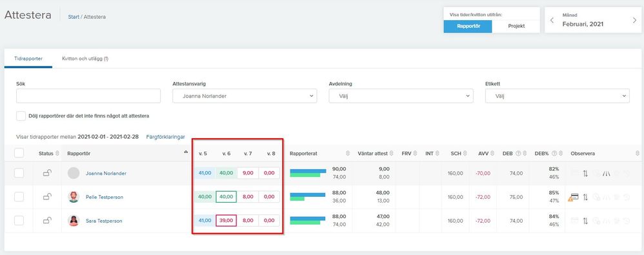
Task: Click the help icon next to DEB% header
Action: (x=554, y=154)
